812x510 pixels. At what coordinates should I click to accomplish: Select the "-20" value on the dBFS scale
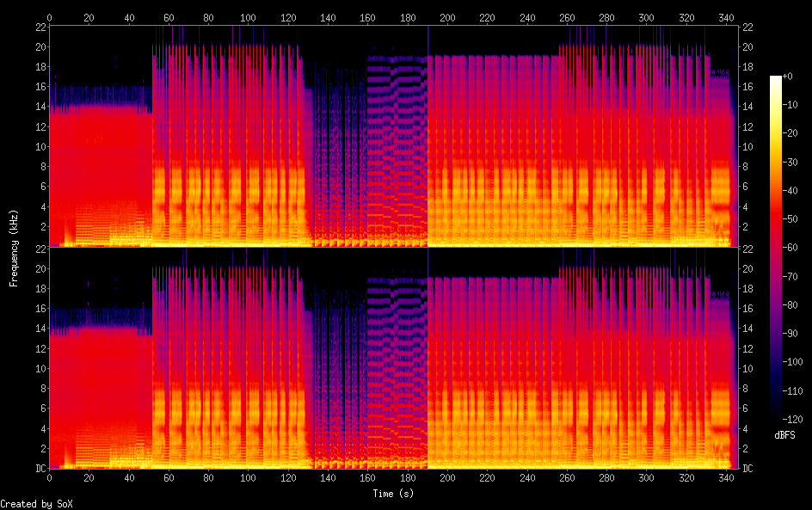790,133
